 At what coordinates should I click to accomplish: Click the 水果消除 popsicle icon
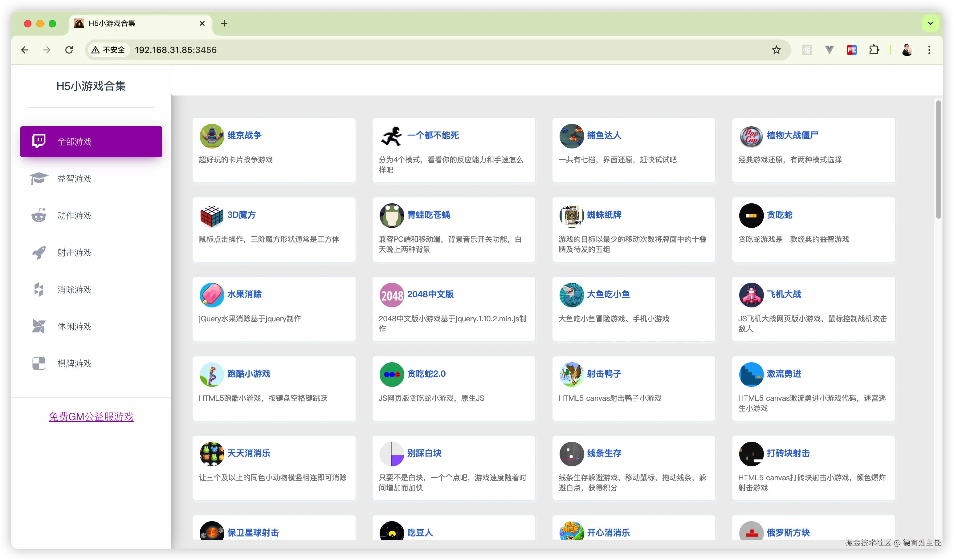click(212, 295)
